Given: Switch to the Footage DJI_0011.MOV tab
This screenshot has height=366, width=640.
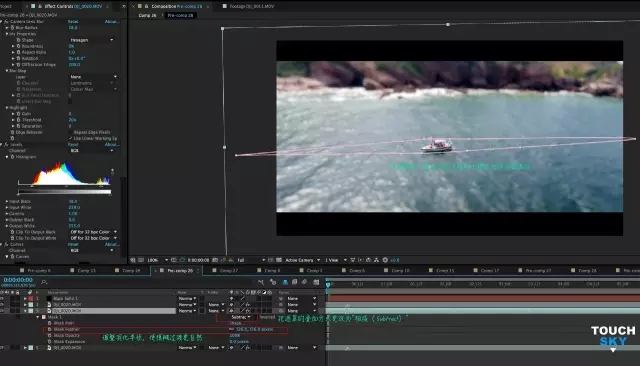Looking at the screenshot, I should (251, 7).
